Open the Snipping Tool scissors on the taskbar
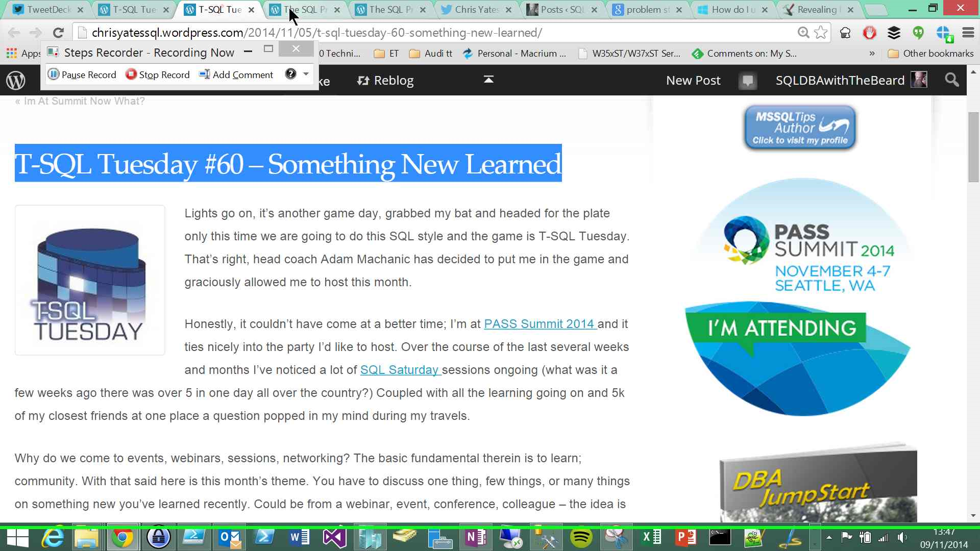 tap(616, 537)
